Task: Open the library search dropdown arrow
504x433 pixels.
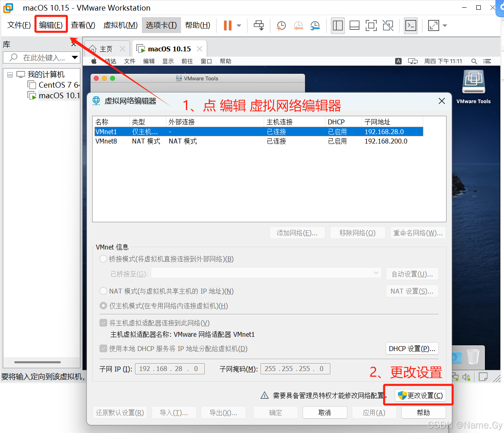Action: tap(75, 57)
